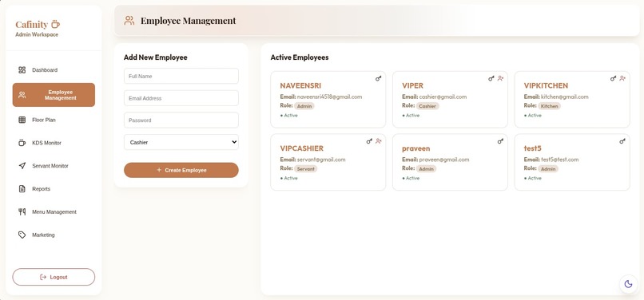This screenshot has width=644, height=300.
Task: Click the praveen employee name
Action: 416,148
